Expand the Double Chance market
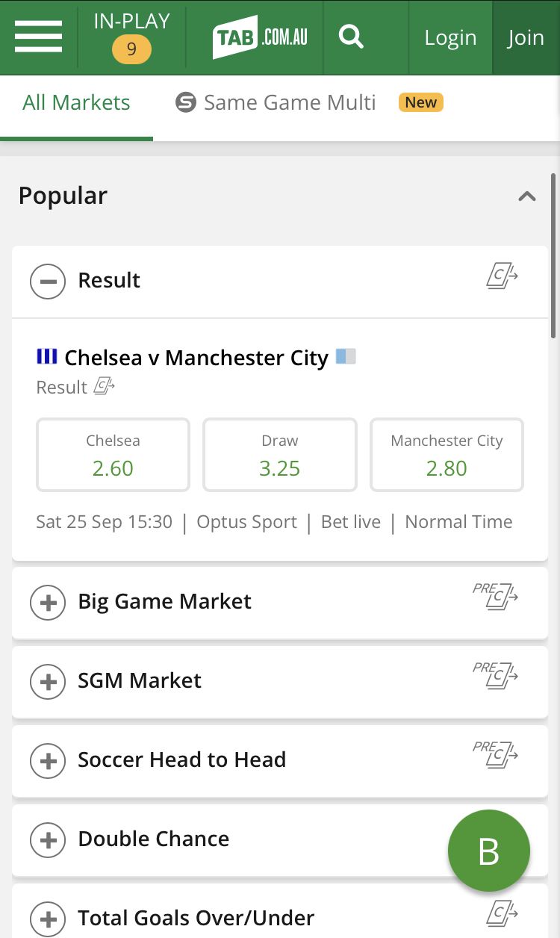560x938 pixels. point(48,839)
